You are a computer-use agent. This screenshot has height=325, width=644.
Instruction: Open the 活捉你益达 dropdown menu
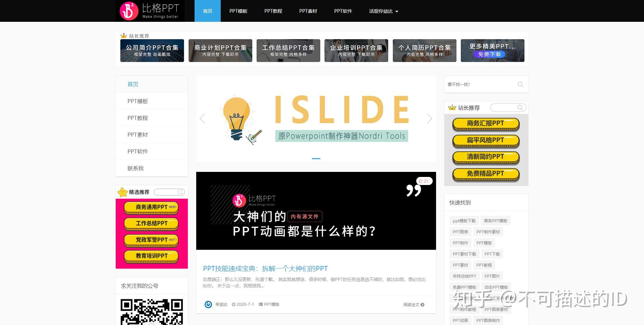383,11
